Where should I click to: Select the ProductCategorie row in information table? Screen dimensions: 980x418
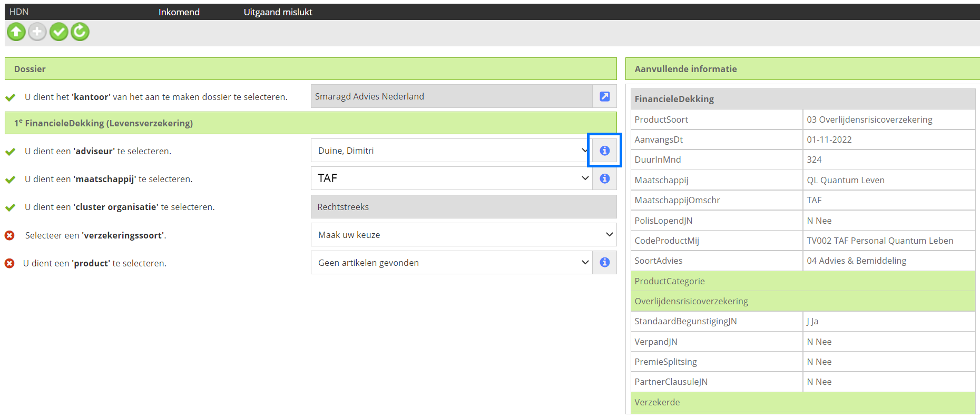(x=802, y=281)
